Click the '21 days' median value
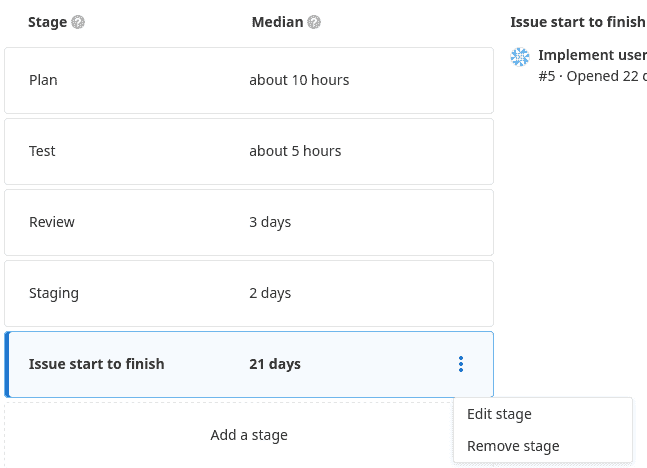The width and height of the screenshot is (647, 468). 275,364
